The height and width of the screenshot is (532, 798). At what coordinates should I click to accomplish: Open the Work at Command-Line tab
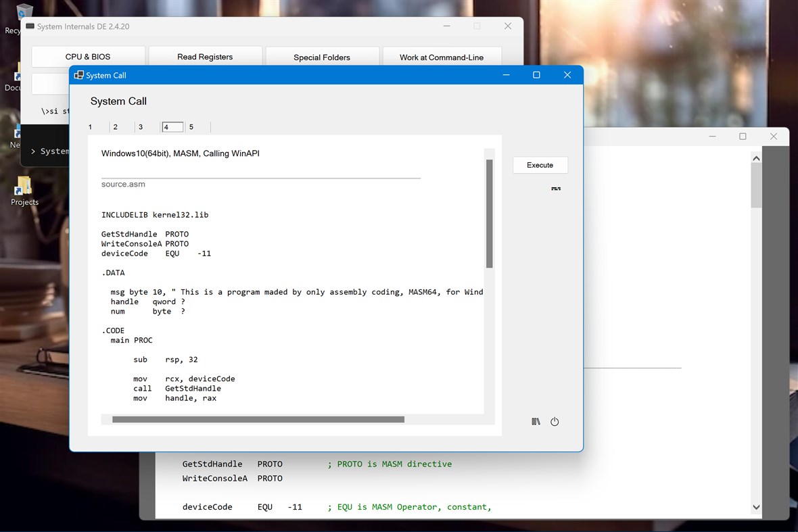pos(442,56)
